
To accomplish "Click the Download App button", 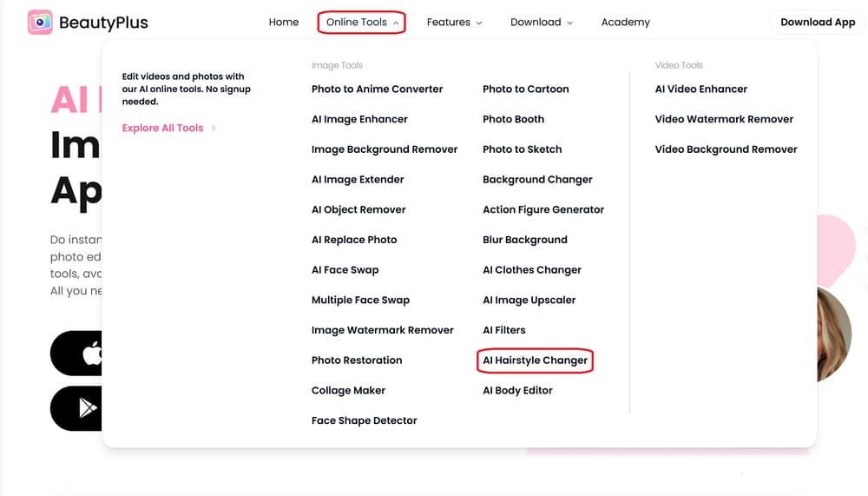I will coord(818,23).
